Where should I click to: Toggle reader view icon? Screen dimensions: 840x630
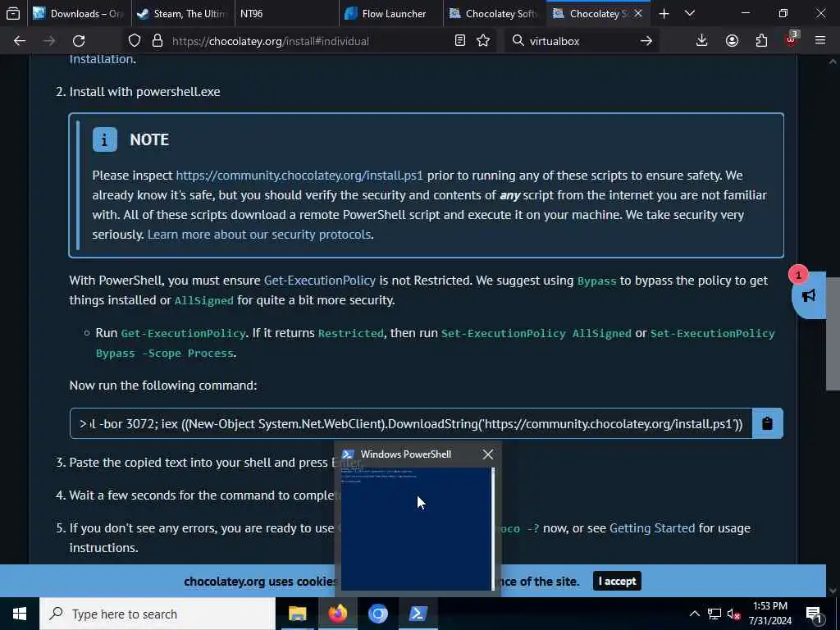click(459, 41)
